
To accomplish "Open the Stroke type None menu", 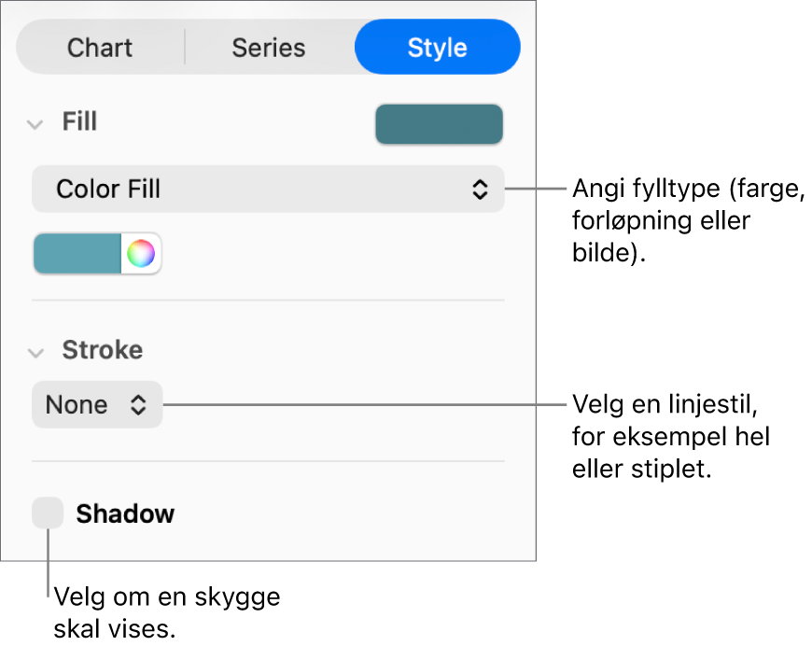I will coord(97,405).
